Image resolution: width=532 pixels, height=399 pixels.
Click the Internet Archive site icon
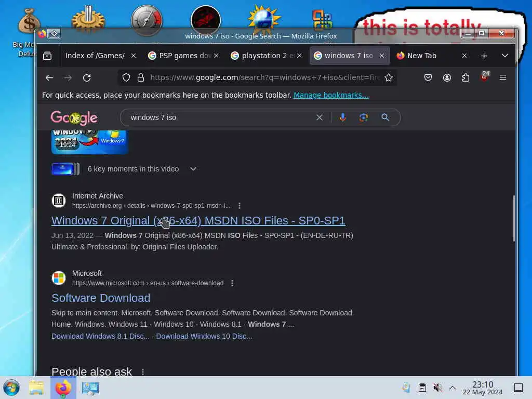click(58, 201)
